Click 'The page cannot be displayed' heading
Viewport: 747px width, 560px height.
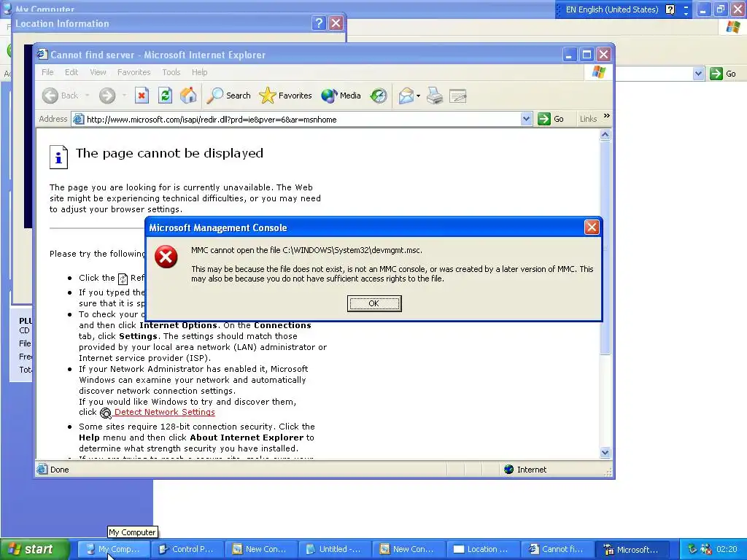(169, 153)
